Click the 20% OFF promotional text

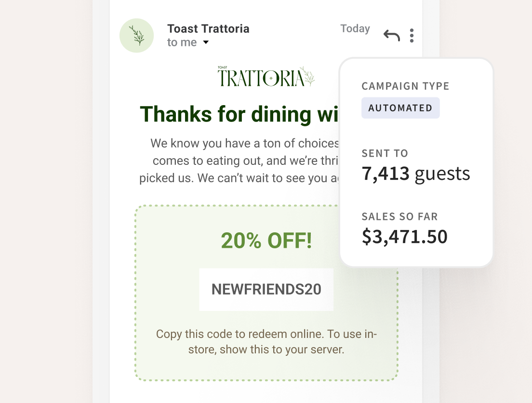point(266,240)
